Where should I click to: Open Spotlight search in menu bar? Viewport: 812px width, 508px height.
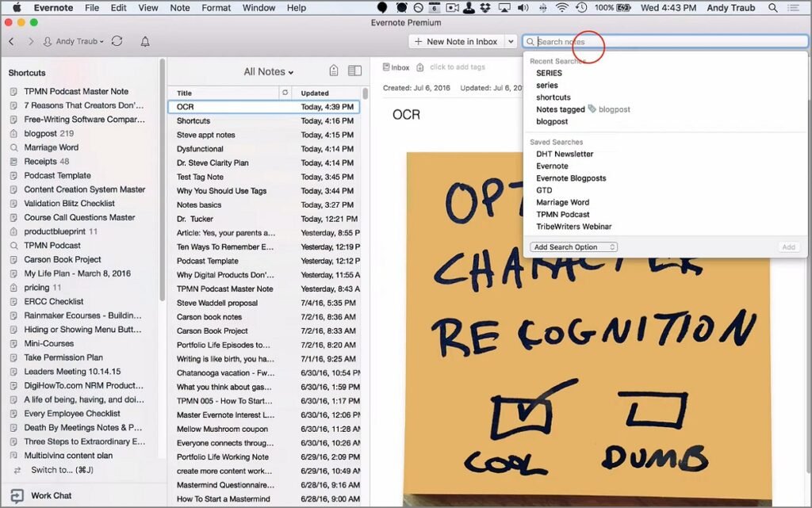[x=772, y=8]
